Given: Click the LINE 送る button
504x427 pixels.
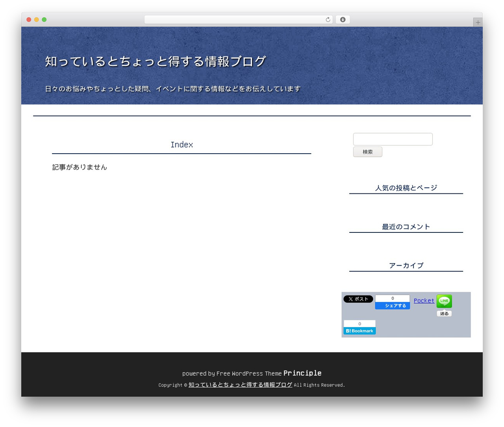Looking at the screenshot, I should (x=444, y=314).
